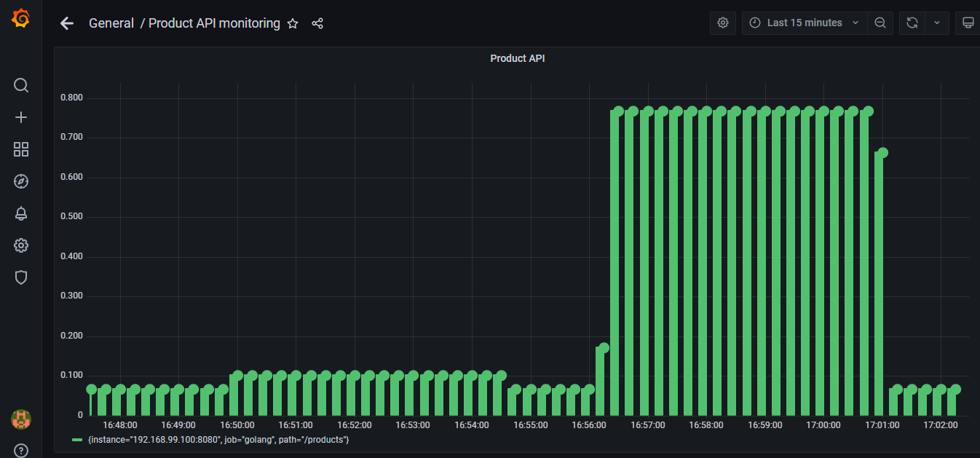Open dashboard settings gear in top bar
Viewport: 980px width, 458px height.
(x=723, y=23)
